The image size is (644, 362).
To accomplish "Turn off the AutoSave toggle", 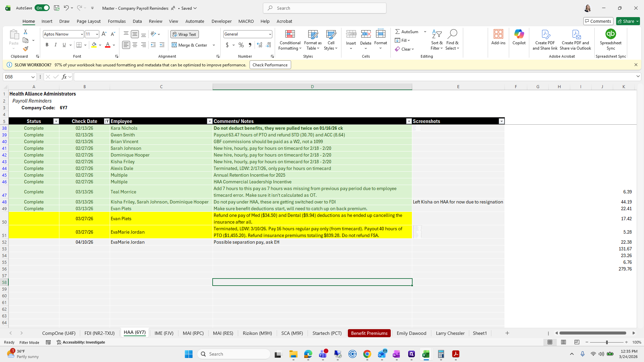I will tap(42, 8).
